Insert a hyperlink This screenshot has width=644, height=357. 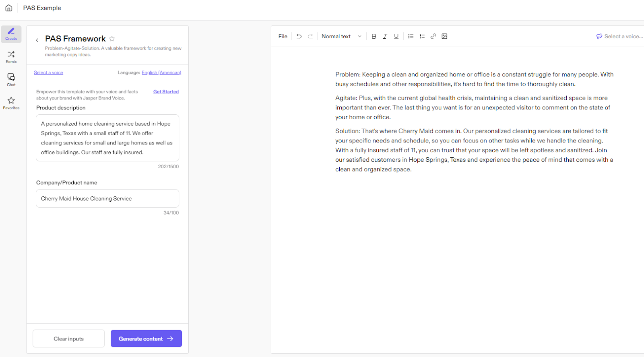pos(433,36)
